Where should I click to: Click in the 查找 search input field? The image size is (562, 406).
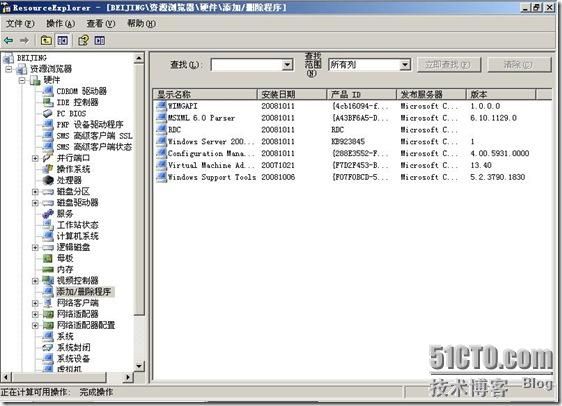point(247,65)
